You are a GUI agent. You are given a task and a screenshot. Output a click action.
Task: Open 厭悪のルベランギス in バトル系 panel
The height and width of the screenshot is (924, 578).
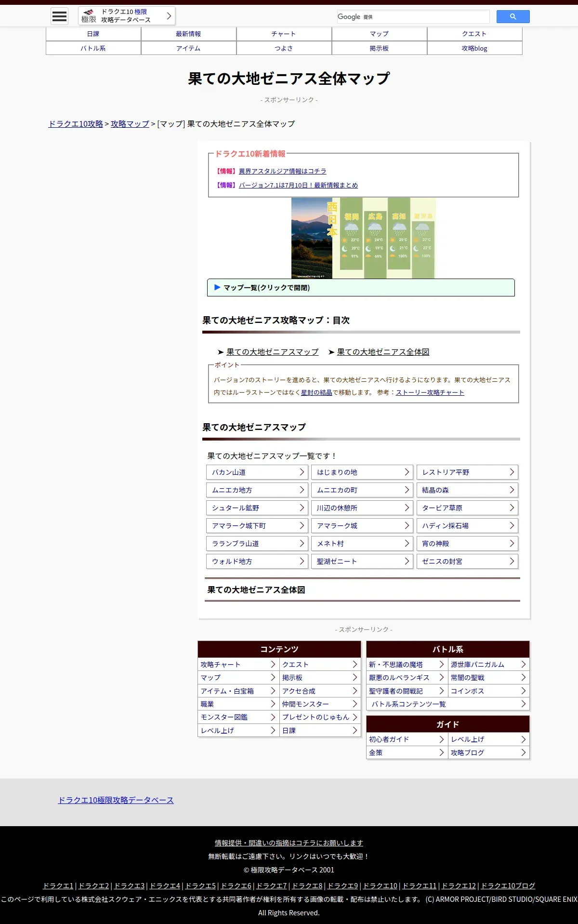point(407,678)
